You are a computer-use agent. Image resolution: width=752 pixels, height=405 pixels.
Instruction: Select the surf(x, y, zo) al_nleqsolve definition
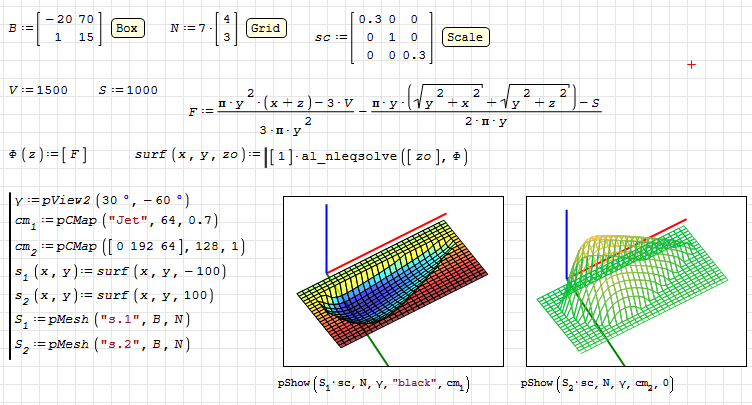(x=300, y=155)
